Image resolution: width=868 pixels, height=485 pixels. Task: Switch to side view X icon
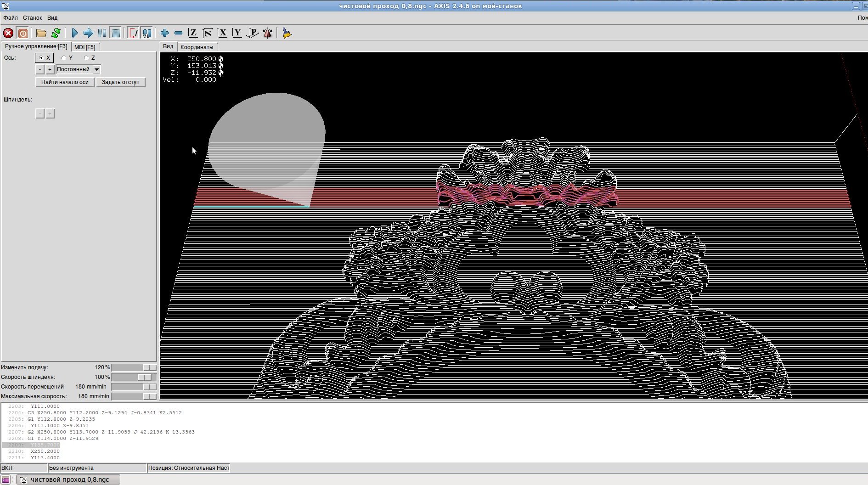pos(222,33)
